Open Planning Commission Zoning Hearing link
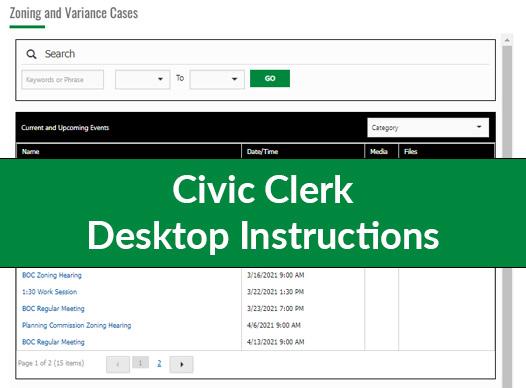This screenshot has height=388, width=526. [76, 325]
